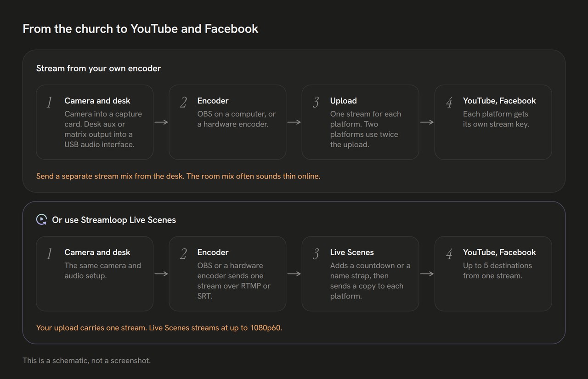
Task: Click "Camera and desk" heading in Live Scenes section
Action: click(x=97, y=253)
